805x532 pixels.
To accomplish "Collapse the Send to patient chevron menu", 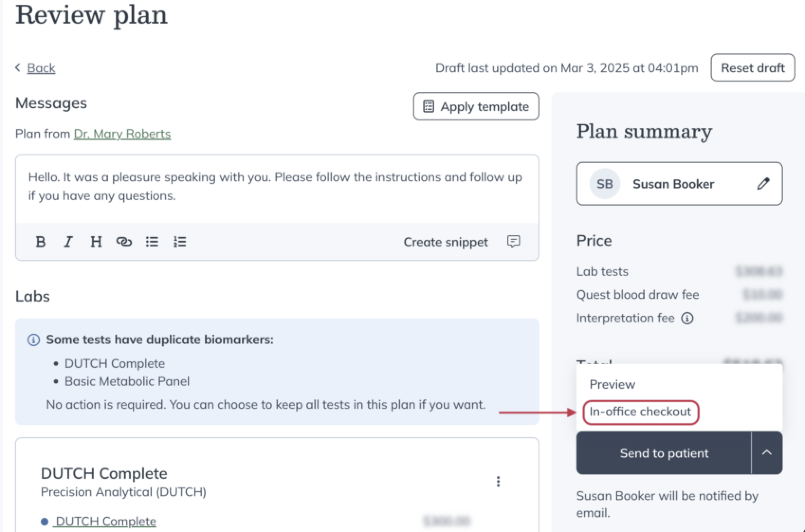I will tap(767, 453).
